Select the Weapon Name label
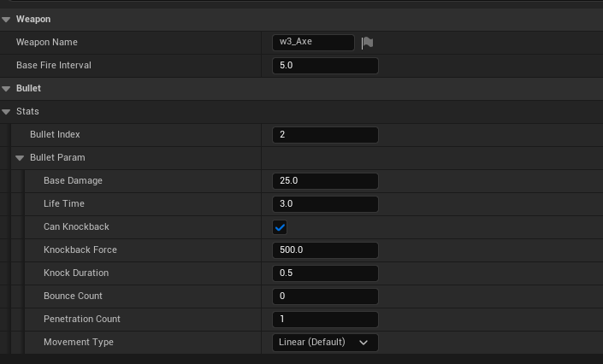The width and height of the screenshot is (603, 364). (x=46, y=42)
